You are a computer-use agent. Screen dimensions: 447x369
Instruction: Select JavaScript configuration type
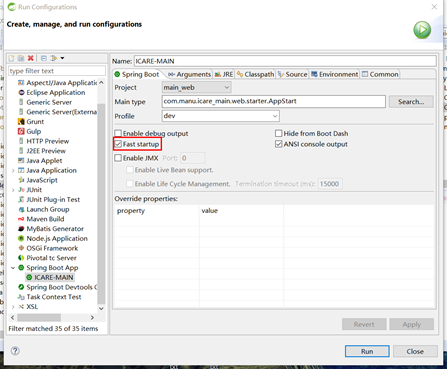pos(42,180)
